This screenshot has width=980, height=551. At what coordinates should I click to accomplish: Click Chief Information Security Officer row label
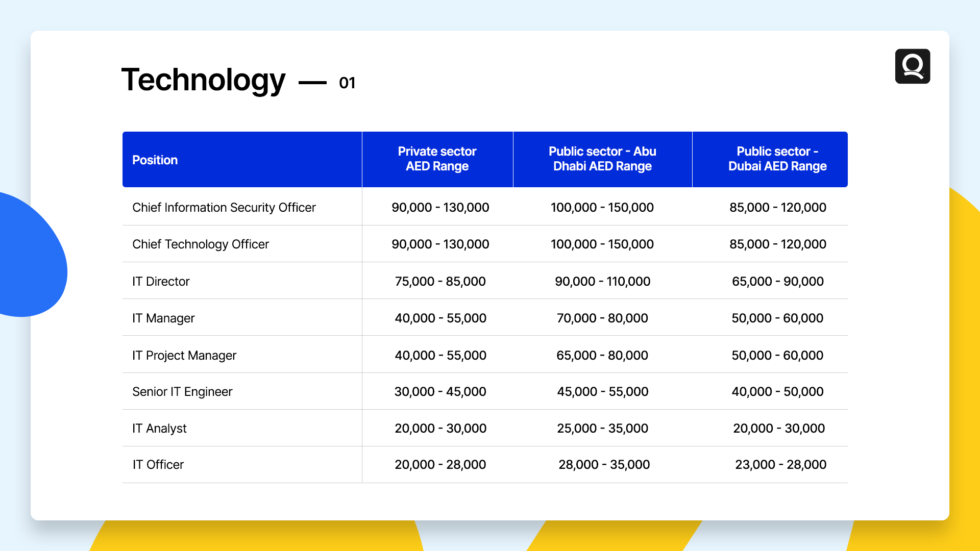tap(224, 208)
